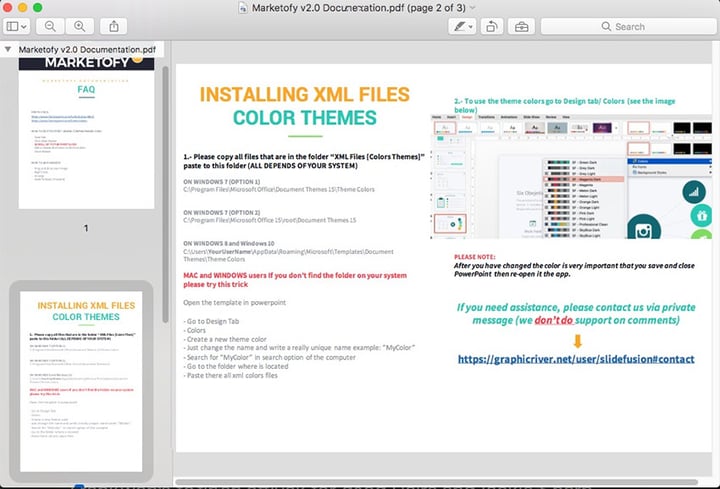Collapse the Marketofy v2.0 Documentation.pdf disclosure triangle
The width and height of the screenshot is (720, 489).
point(8,49)
